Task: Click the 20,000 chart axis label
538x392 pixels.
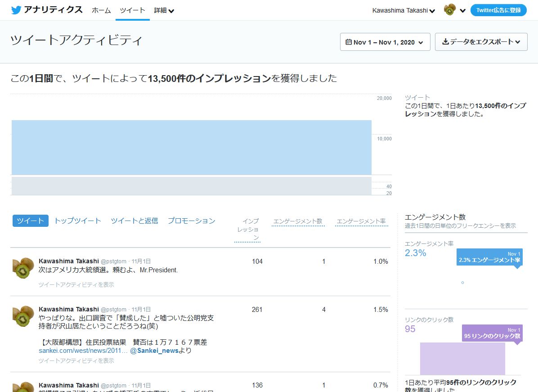Action: [x=384, y=98]
